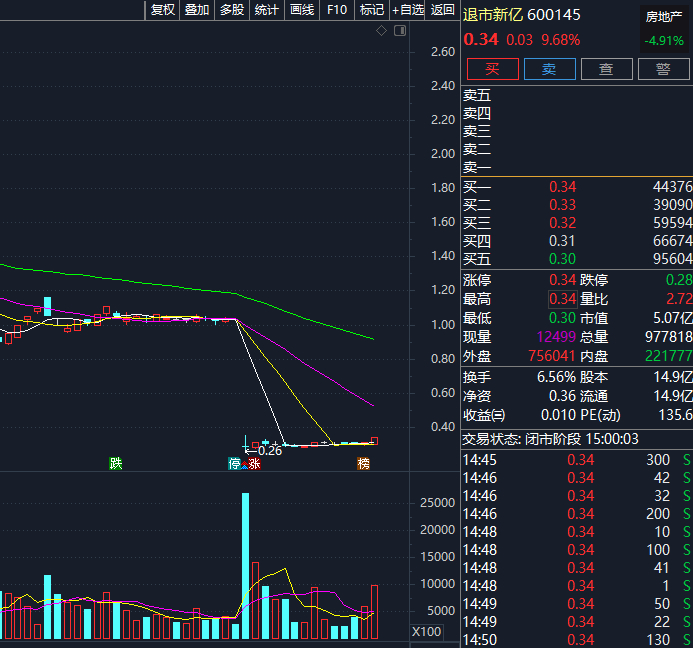This screenshot has width=693, height=648.
Task: Click the blue 卖 sell button
Action: 550,69
